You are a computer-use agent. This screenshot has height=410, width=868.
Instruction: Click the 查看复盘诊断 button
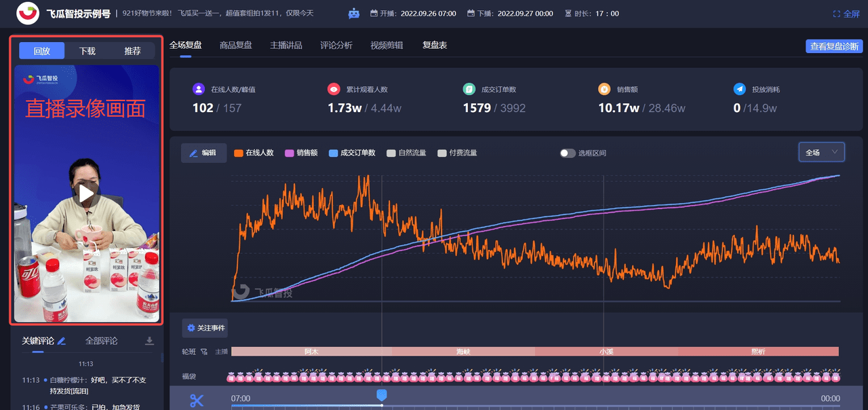point(834,46)
